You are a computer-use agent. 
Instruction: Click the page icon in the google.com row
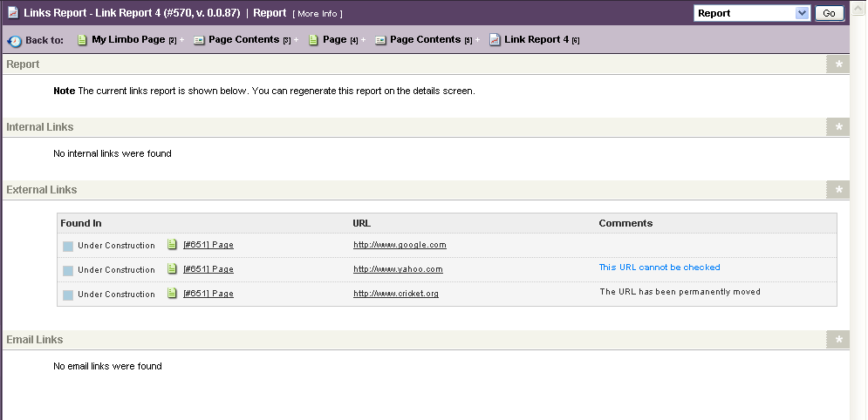pyautogui.click(x=173, y=245)
